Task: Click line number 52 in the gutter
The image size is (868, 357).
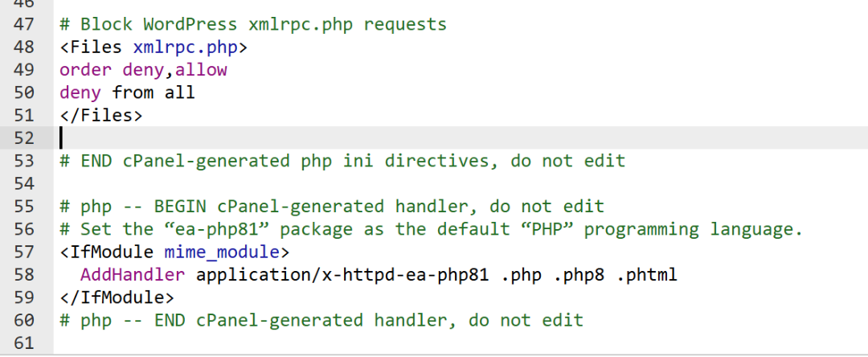Action: pos(23,137)
